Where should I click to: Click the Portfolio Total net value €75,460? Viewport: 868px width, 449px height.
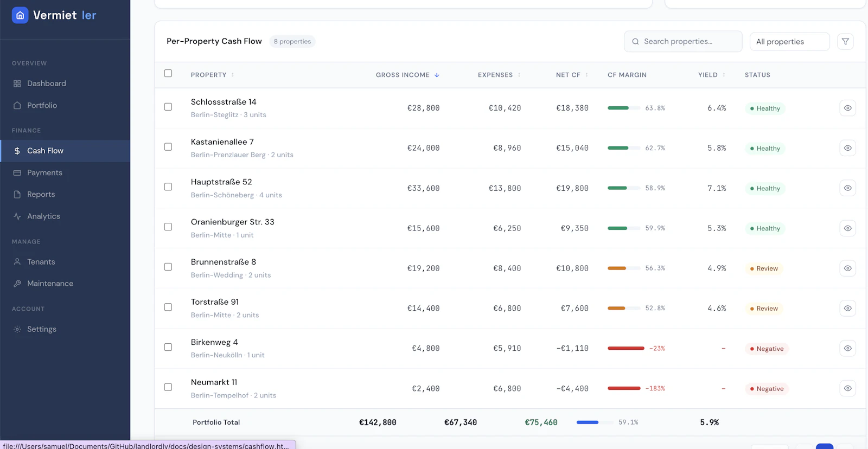(x=541, y=422)
